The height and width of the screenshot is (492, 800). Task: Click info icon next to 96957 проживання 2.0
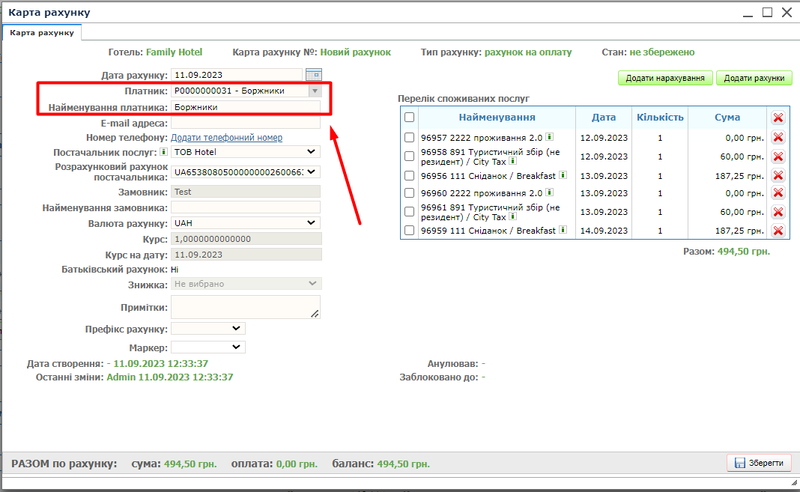coord(550,137)
